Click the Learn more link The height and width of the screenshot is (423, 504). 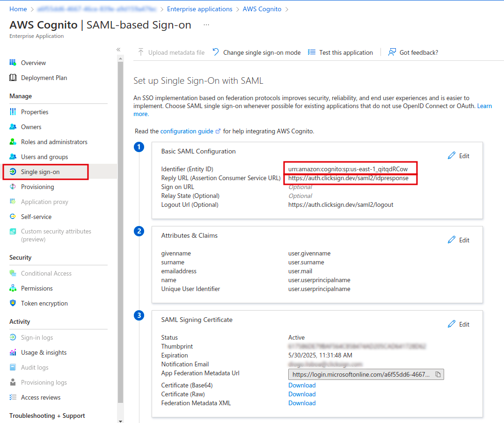tap(484, 106)
